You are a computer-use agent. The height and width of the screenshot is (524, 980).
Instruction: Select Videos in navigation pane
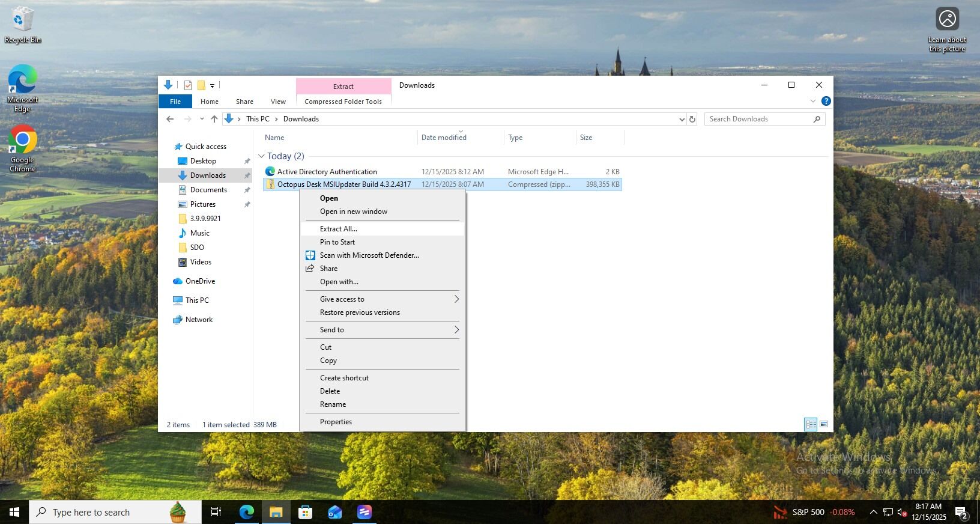pos(201,262)
